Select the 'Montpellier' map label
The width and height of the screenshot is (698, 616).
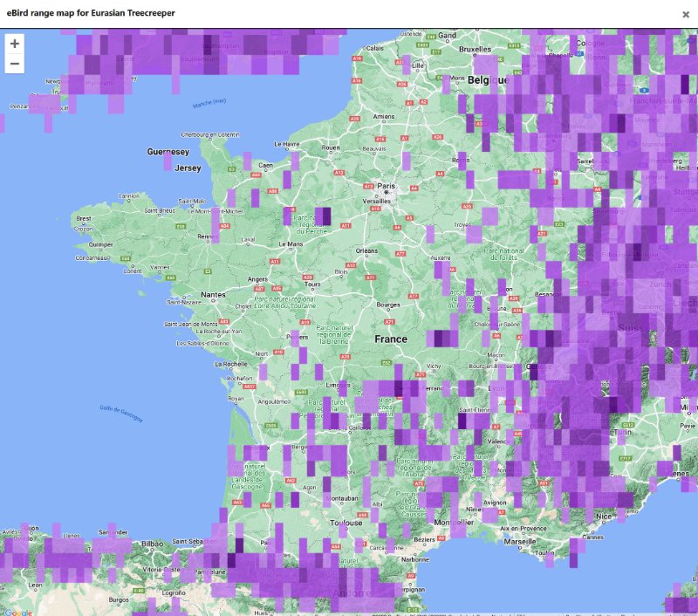pos(454,522)
